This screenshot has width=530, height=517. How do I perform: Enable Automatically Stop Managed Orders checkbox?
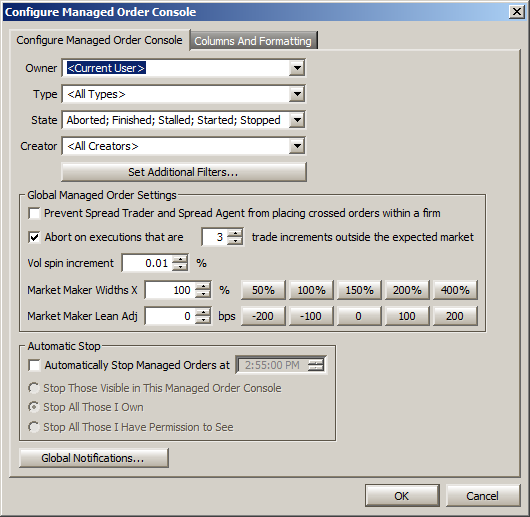point(34,365)
